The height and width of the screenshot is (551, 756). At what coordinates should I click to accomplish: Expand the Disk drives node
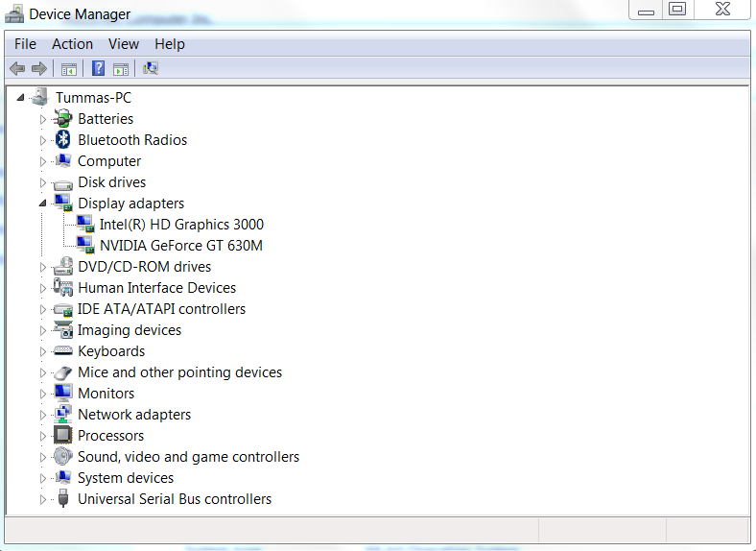[x=43, y=182]
